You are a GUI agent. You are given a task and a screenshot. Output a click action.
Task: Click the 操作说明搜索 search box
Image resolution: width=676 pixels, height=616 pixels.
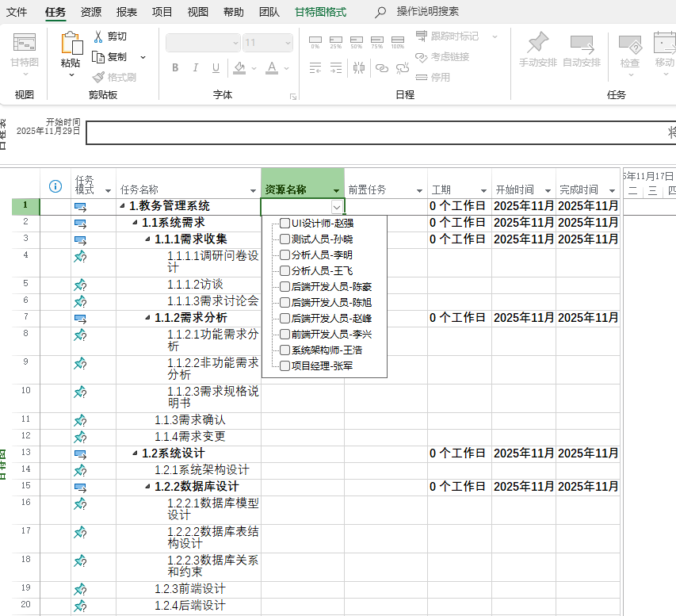427,12
